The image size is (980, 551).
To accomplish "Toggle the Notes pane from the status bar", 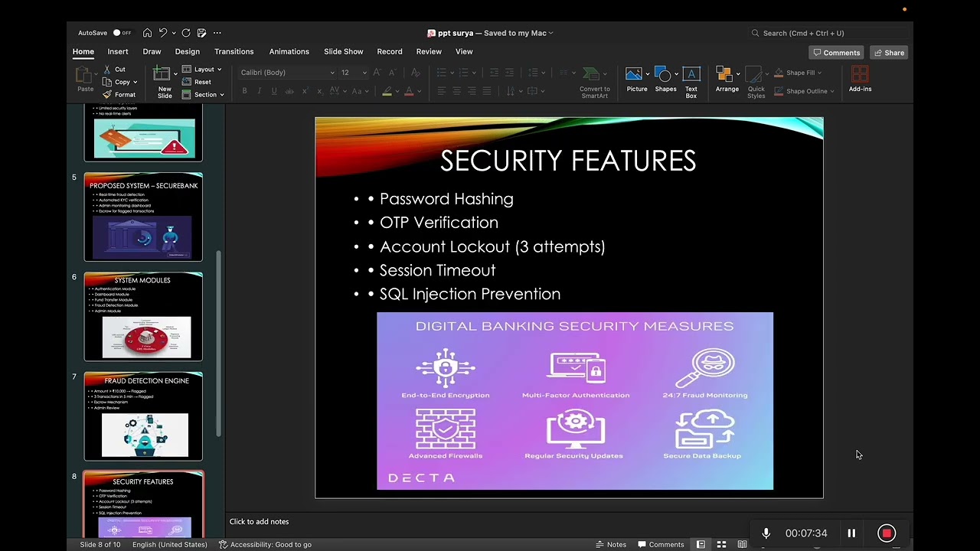I will [611, 545].
